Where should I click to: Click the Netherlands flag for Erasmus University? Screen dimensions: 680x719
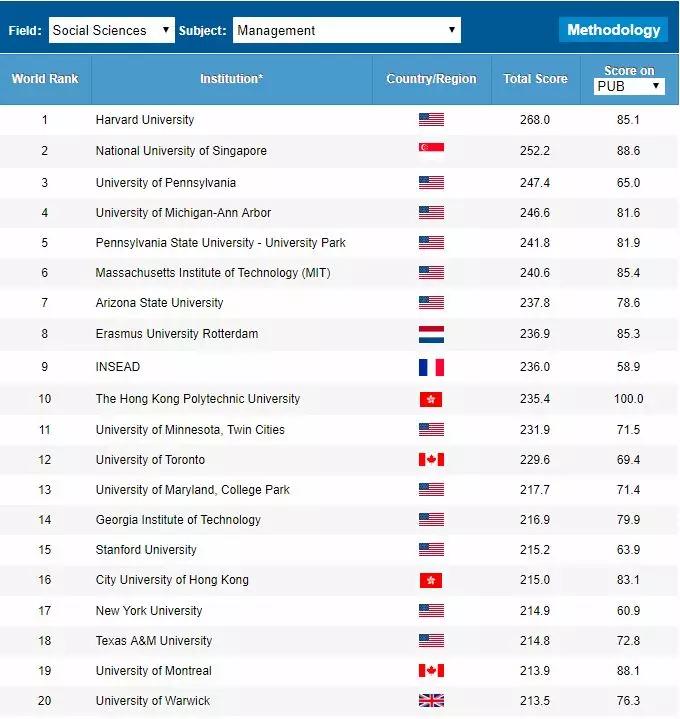431,334
